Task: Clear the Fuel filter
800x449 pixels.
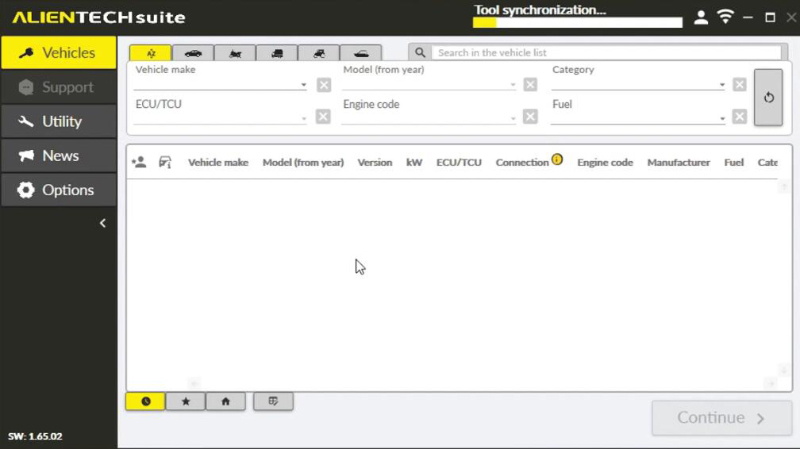Action: click(739, 117)
